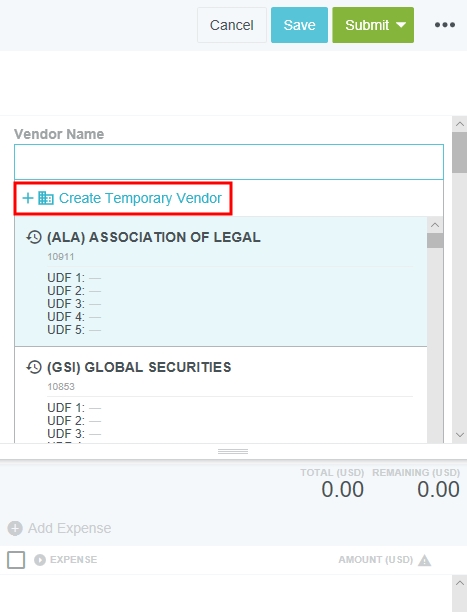Click the vendor list scrollbar thumb

coord(435,240)
